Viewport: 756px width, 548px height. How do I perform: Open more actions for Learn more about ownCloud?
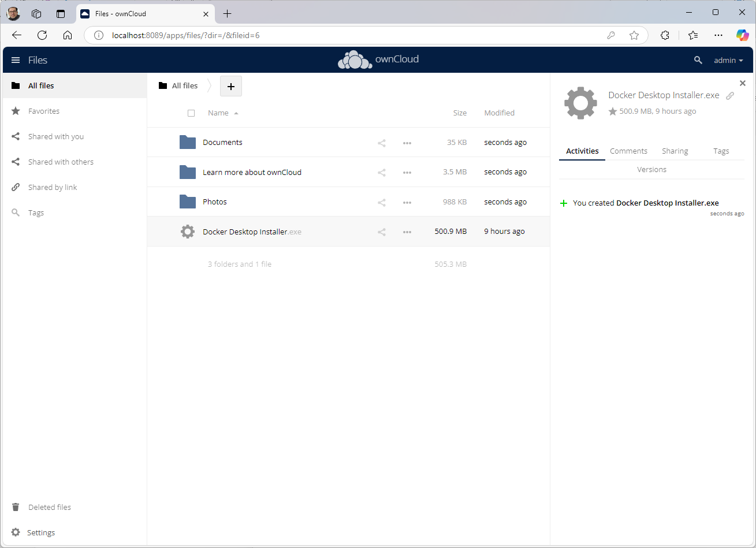tap(407, 172)
